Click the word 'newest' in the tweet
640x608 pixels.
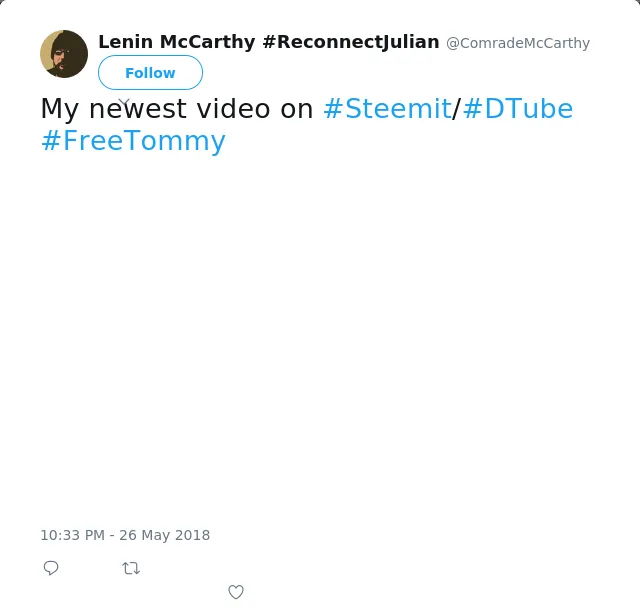(x=138, y=109)
